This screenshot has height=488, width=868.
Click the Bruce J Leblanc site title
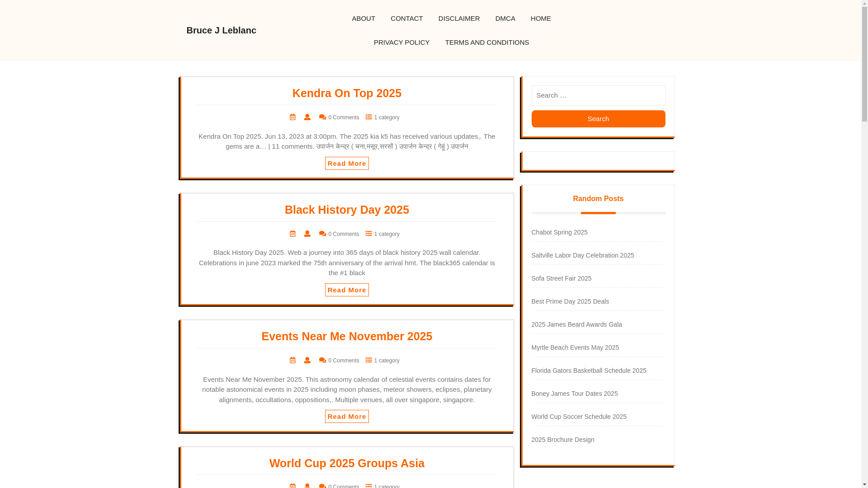222,30
